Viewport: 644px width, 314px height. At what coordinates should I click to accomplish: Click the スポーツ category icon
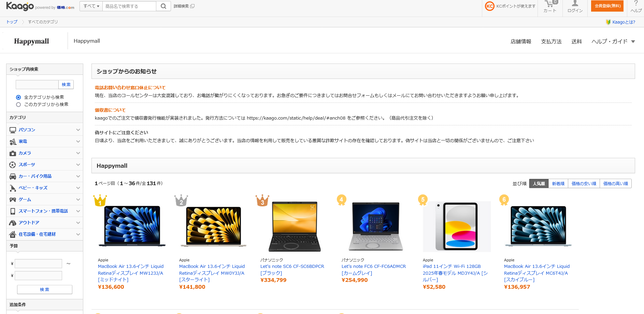pyautogui.click(x=13, y=164)
